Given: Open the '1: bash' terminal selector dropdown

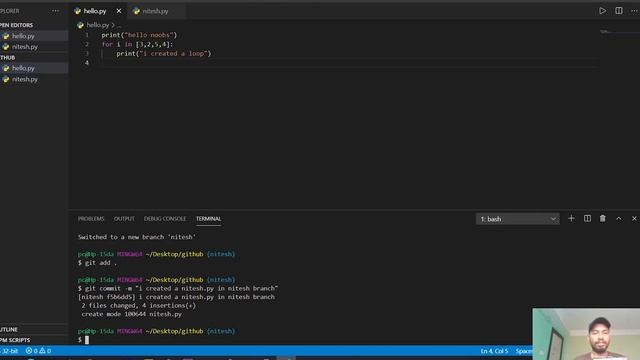Looking at the screenshot, I should click(x=518, y=219).
